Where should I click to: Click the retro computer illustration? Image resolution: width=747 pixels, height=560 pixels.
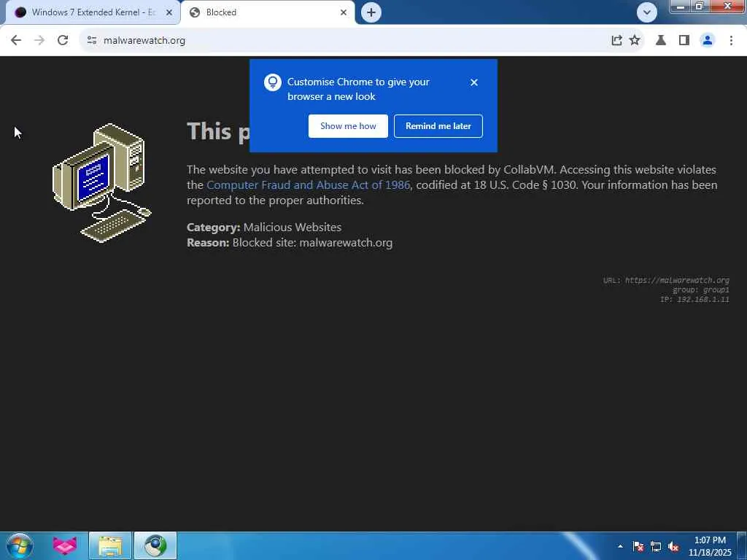pyautogui.click(x=101, y=183)
